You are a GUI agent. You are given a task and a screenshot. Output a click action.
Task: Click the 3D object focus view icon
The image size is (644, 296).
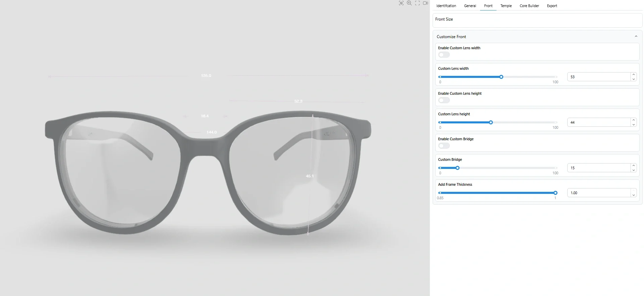tap(401, 3)
